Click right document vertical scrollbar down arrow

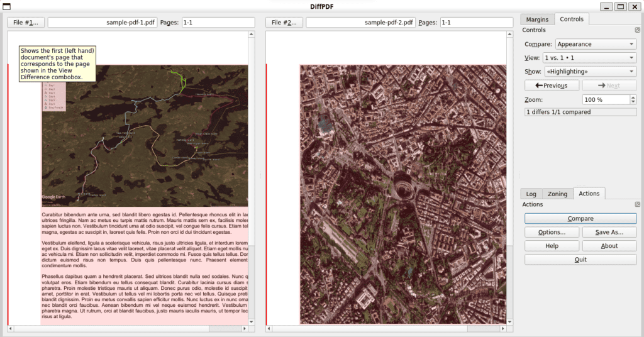click(509, 322)
